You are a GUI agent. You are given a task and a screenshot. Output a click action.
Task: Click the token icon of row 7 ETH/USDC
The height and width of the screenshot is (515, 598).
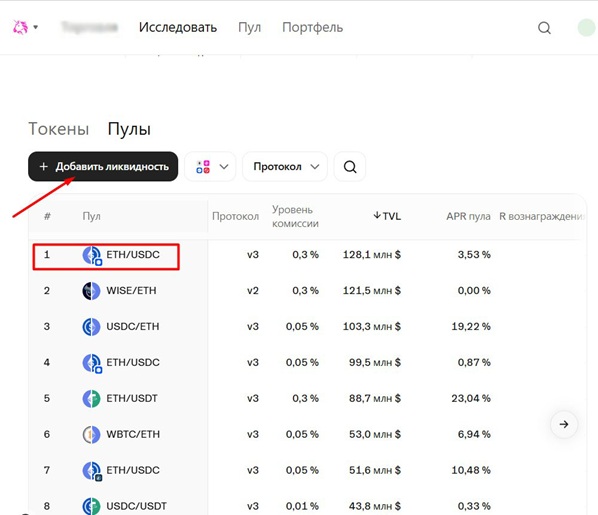92,471
